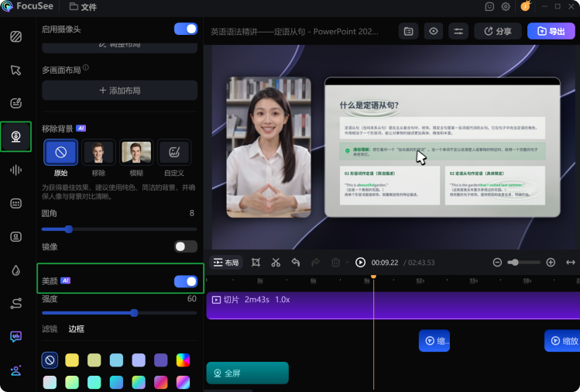
Task: Enable the 镜像 mirror toggle
Action: click(x=186, y=246)
